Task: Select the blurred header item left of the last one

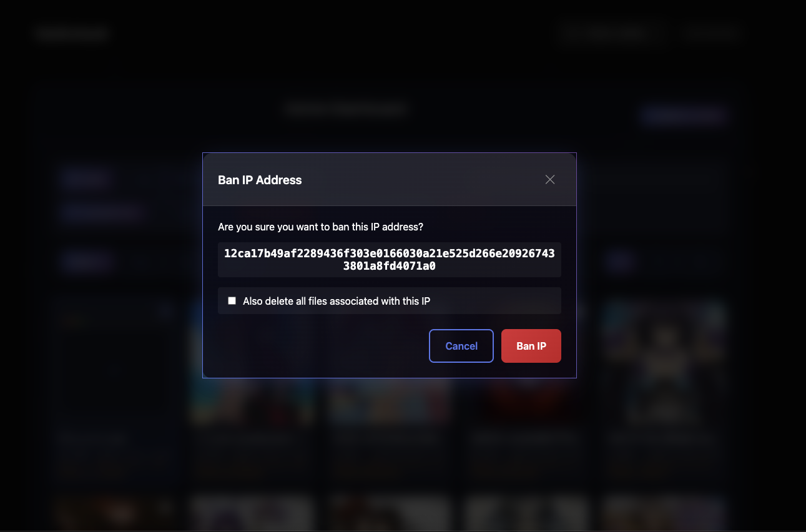Action: point(610,33)
